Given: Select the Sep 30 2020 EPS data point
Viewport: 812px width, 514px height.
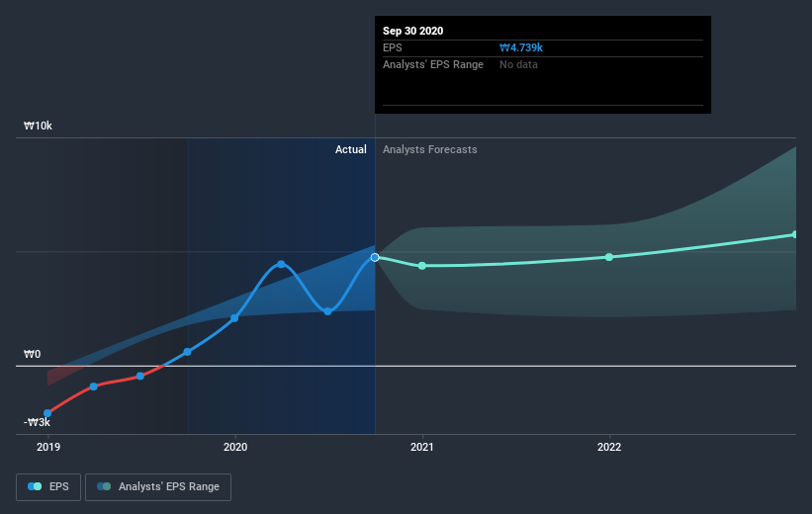Looking at the screenshot, I should click(375, 257).
